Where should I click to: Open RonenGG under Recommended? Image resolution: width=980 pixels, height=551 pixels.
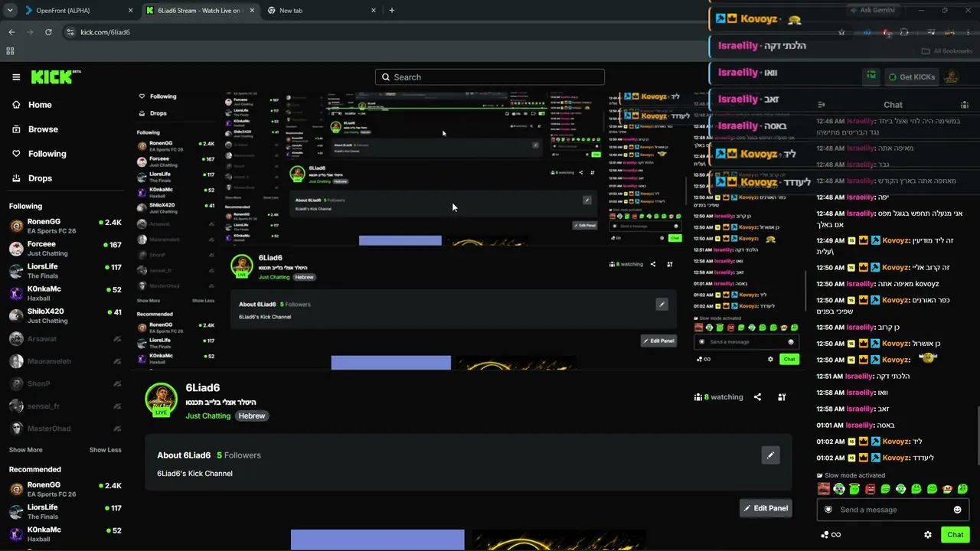coord(65,489)
